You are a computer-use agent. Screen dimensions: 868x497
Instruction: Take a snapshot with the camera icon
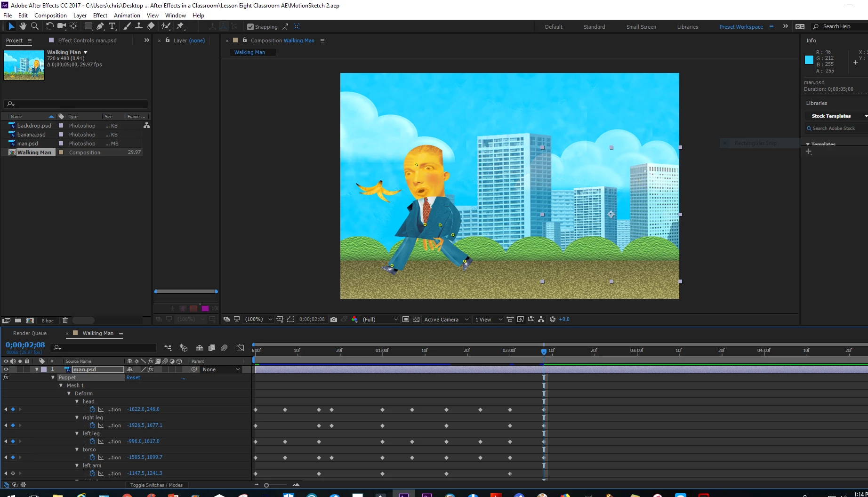coord(334,319)
